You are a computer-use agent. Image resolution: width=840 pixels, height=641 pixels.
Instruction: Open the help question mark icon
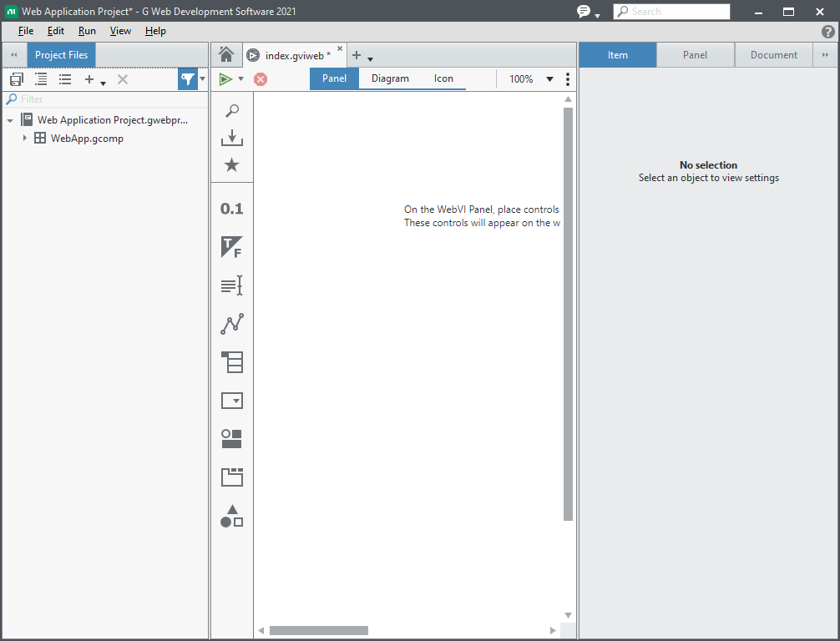pos(828,32)
